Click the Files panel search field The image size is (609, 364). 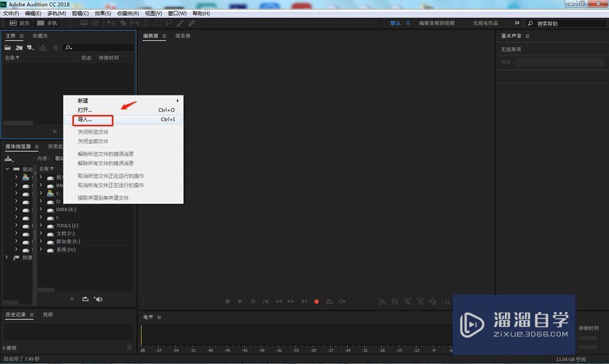point(99,47)
